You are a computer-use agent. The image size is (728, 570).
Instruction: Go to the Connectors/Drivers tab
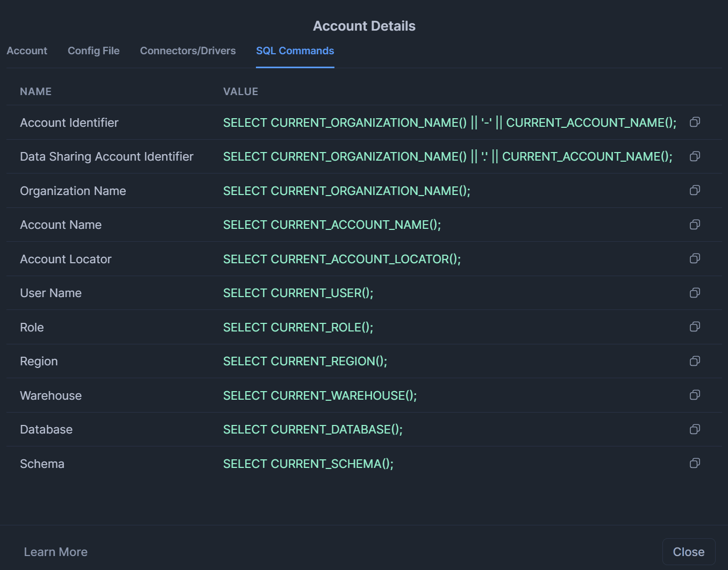coord(188,50)
